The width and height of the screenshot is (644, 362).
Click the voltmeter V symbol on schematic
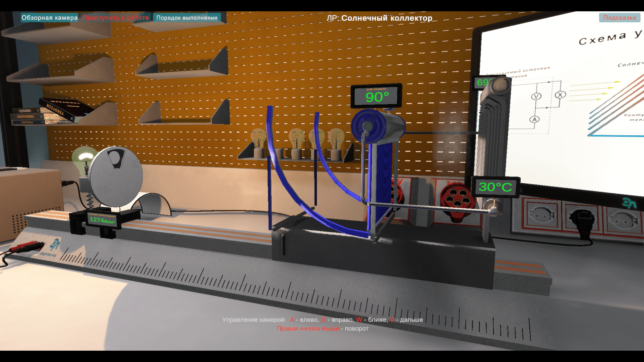coord(536,97)
